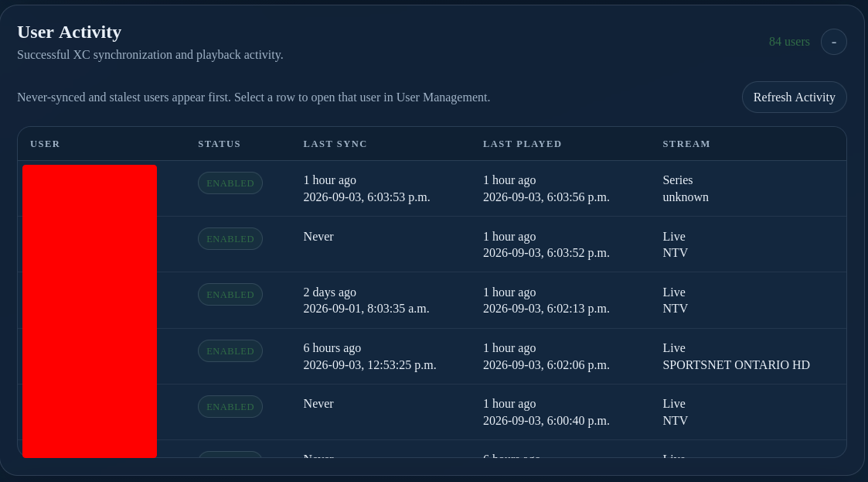This screenshot has height=482, width=868.
Task: Select the LAST SYNC column header
Action: 335,144
